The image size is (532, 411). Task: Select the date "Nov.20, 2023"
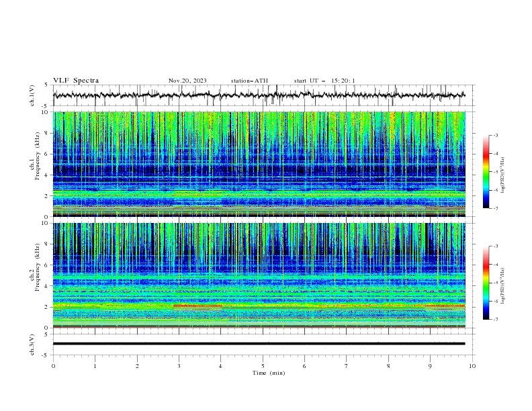pyautogui.click(x=187, y=81)
